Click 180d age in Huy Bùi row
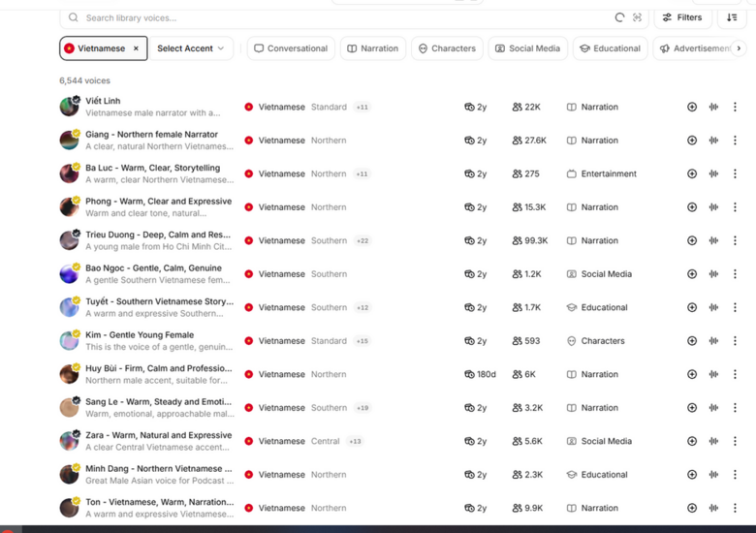 480,374
